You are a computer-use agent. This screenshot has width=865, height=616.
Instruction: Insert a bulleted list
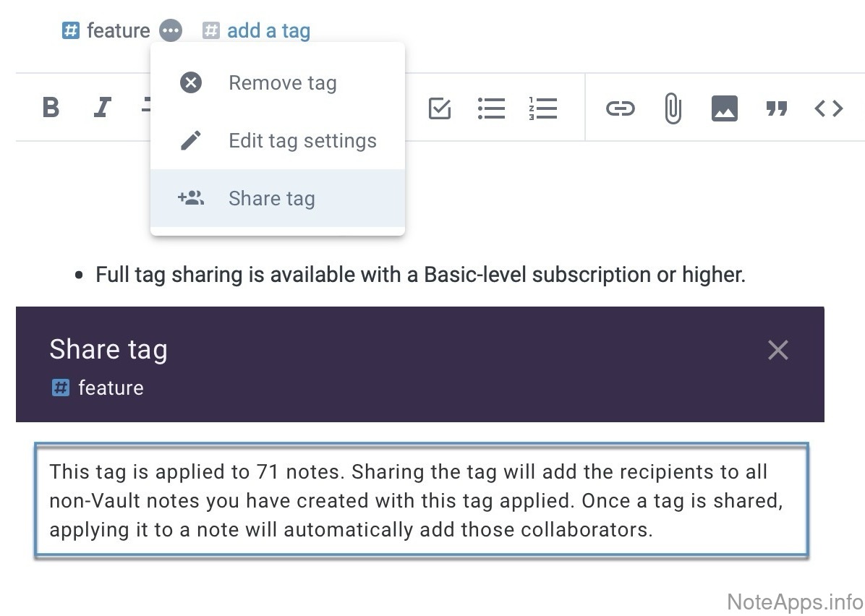tap(491, 108)
